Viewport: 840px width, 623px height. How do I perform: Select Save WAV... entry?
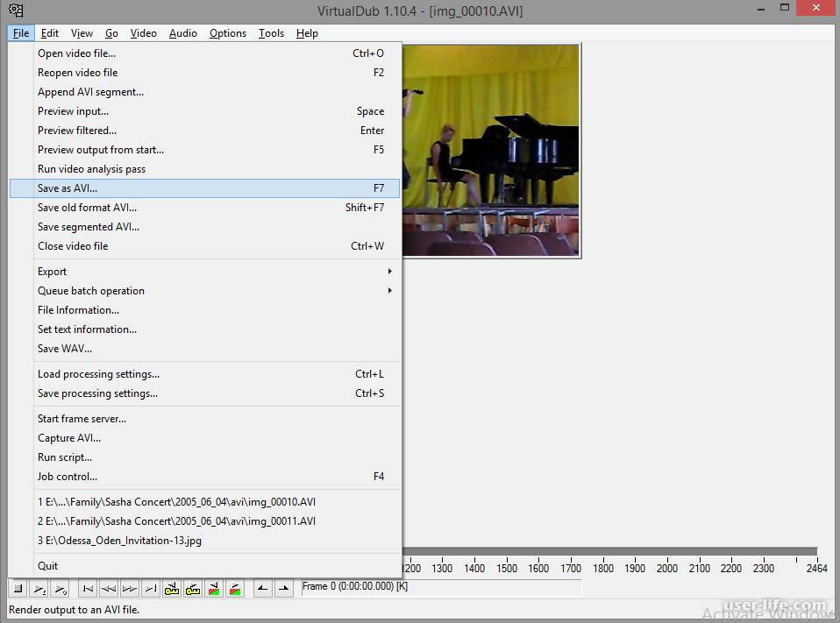click(204, 349)
